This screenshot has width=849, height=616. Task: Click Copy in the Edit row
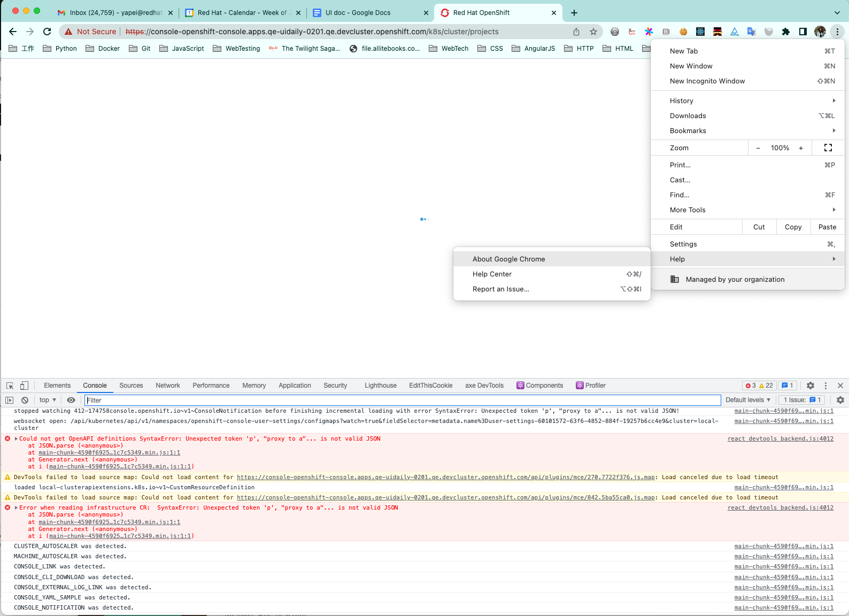(x=793, y=227)
